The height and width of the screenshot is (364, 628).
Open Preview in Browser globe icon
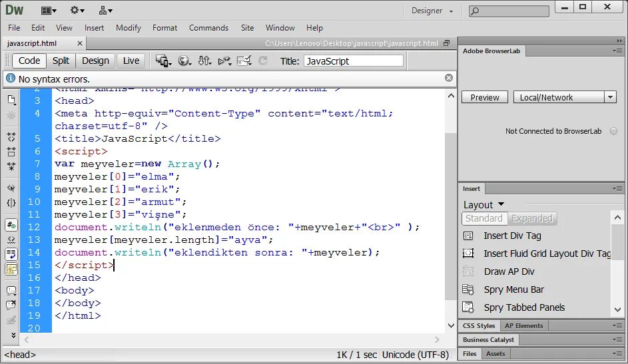pos(184,61)
